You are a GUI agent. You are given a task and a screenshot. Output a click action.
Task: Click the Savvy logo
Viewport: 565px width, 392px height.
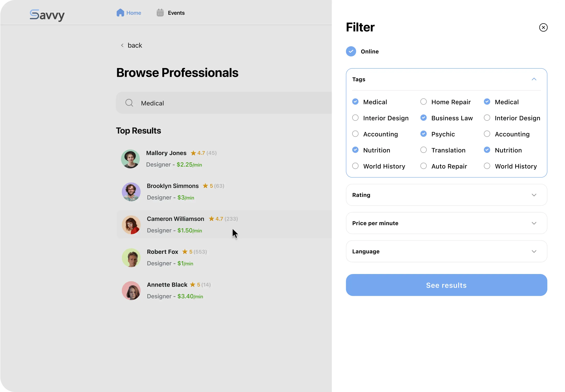[47, 15]
